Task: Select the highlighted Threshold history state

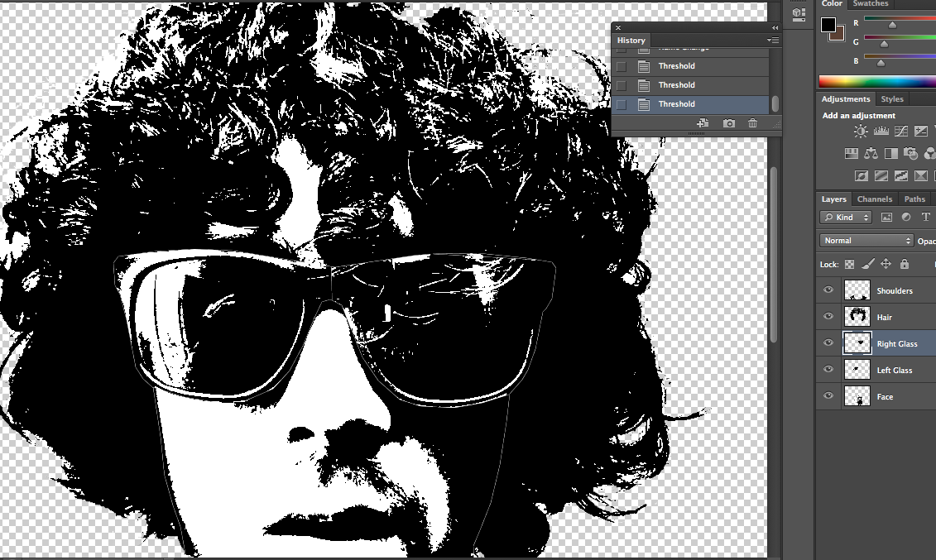Action: point(691,104)
